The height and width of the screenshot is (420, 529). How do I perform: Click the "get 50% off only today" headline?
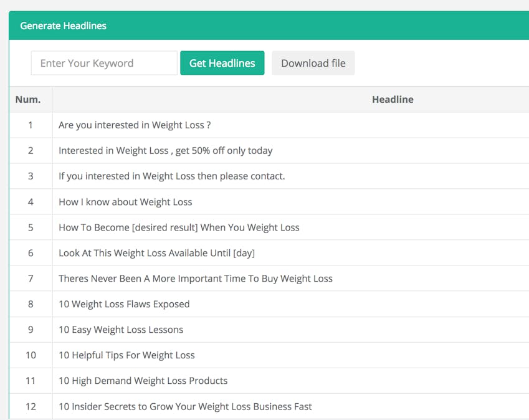point(166,150)
